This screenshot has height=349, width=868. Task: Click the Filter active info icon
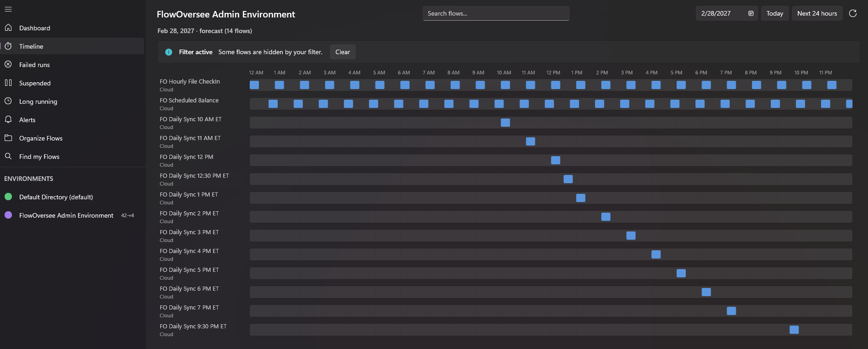[x=168, y=52]
